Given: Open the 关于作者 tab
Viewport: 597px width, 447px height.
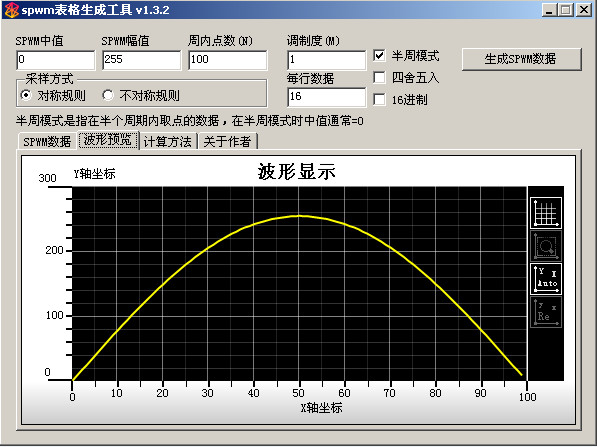Looking at the screenshot, I should [227, 142].
